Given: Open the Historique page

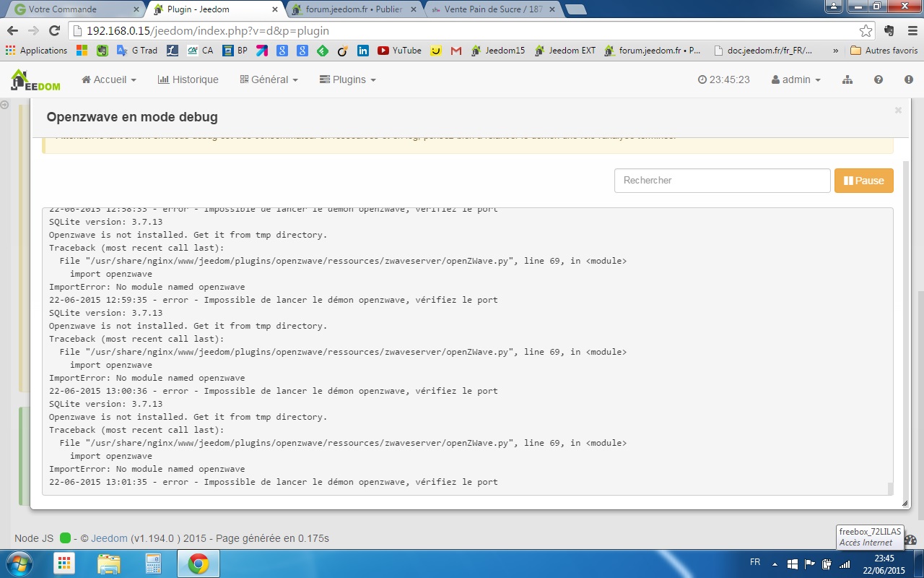Looking at the screenshot, I should click(188, 79).
